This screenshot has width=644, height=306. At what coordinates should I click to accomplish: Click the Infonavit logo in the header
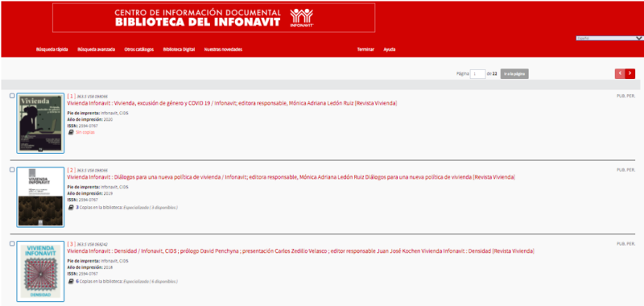click(x=301, y=18)
